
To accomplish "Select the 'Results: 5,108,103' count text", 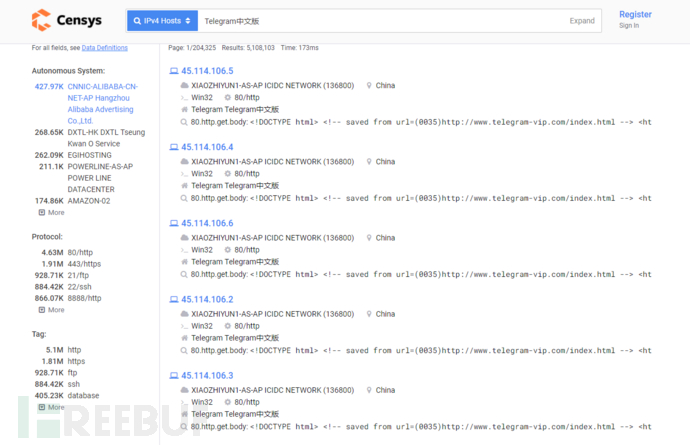I will pos(248,48).
